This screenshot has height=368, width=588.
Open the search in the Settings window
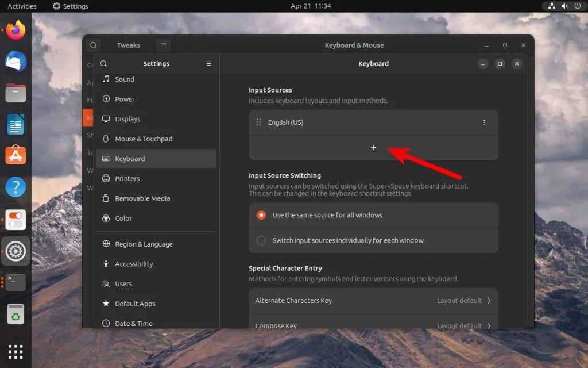(x=104, y=63)
